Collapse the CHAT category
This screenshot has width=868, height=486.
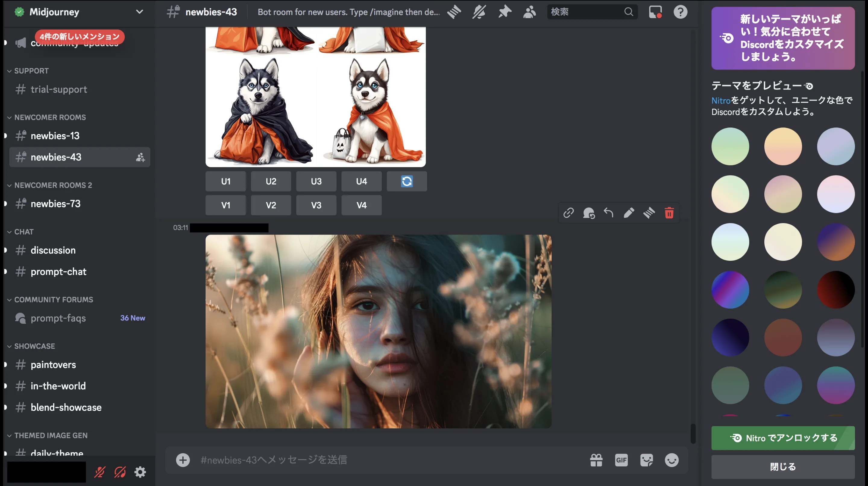click(x=20, y=232)
